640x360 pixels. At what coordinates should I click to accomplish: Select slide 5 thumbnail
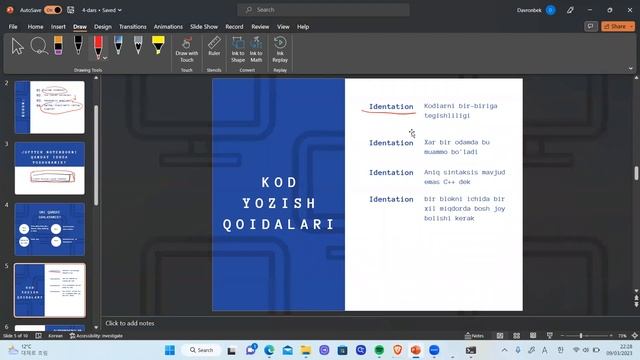click(x=50, y=290)
